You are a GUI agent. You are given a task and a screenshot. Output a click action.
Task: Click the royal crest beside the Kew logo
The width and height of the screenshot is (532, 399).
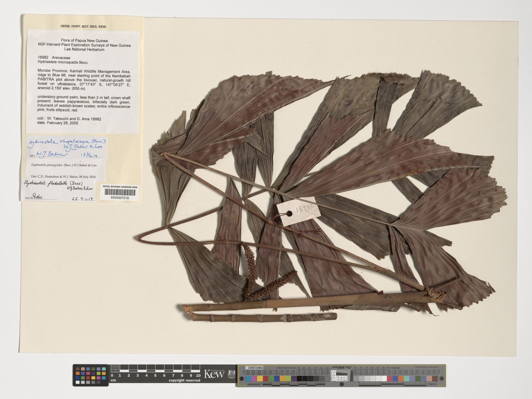(230, 374)
